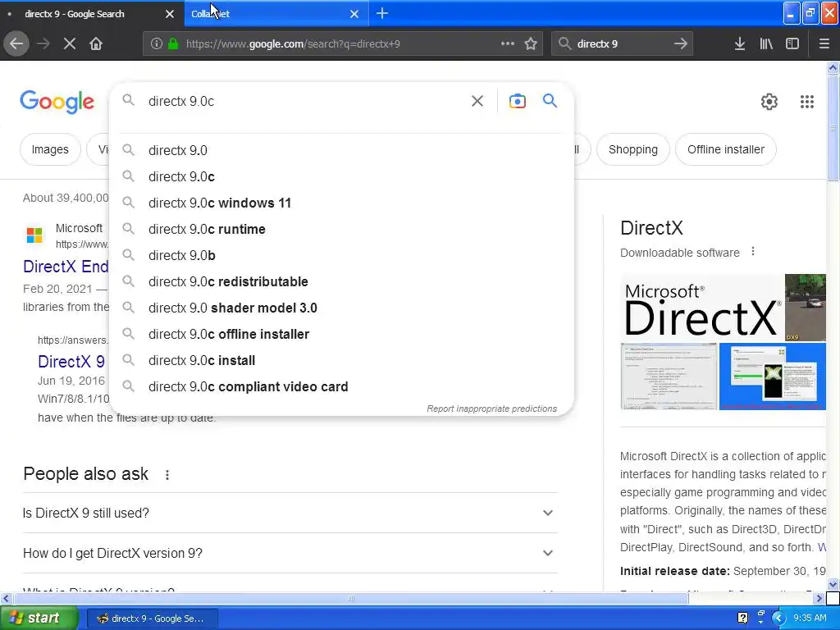The height and width of the screenshot is (630, 840).
Task: Show site information icon in address bar
Action: [x=156, y=43]
